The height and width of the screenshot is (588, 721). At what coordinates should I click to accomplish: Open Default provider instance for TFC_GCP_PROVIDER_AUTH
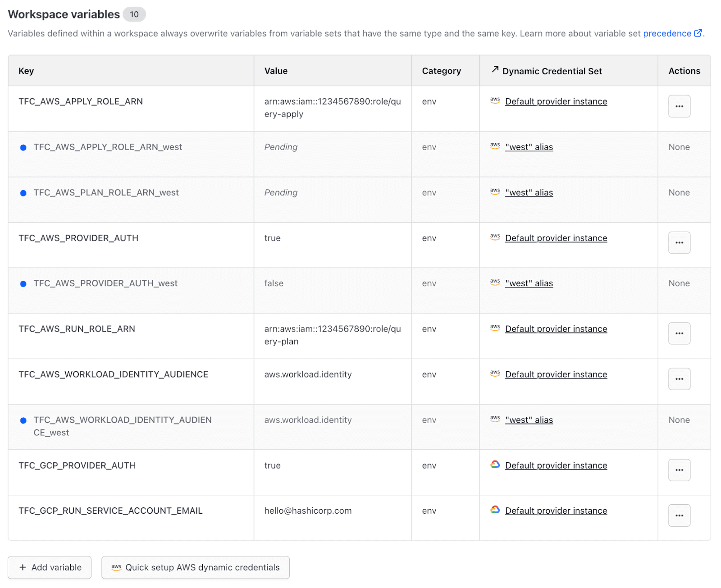tap(556, 465)
